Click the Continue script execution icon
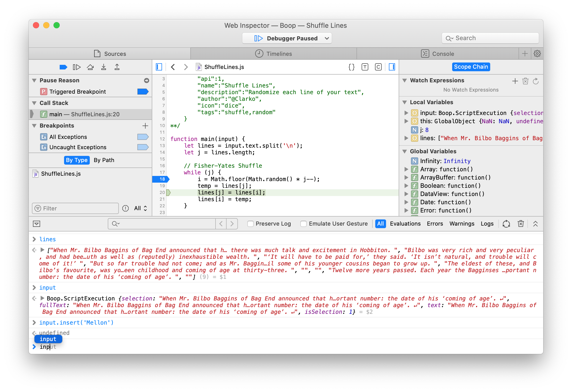572x392 pixels. pos(77,67)
